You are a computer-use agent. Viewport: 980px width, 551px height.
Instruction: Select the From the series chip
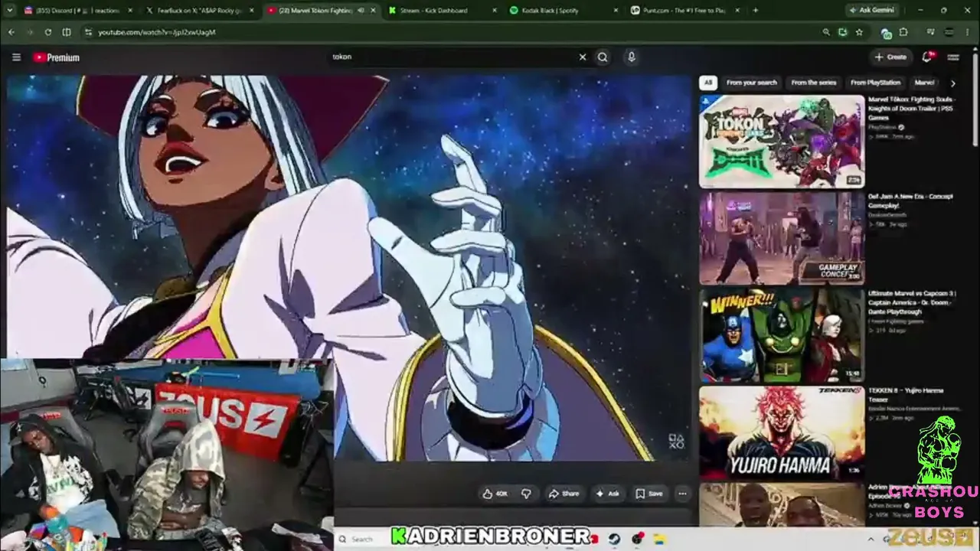814,83
